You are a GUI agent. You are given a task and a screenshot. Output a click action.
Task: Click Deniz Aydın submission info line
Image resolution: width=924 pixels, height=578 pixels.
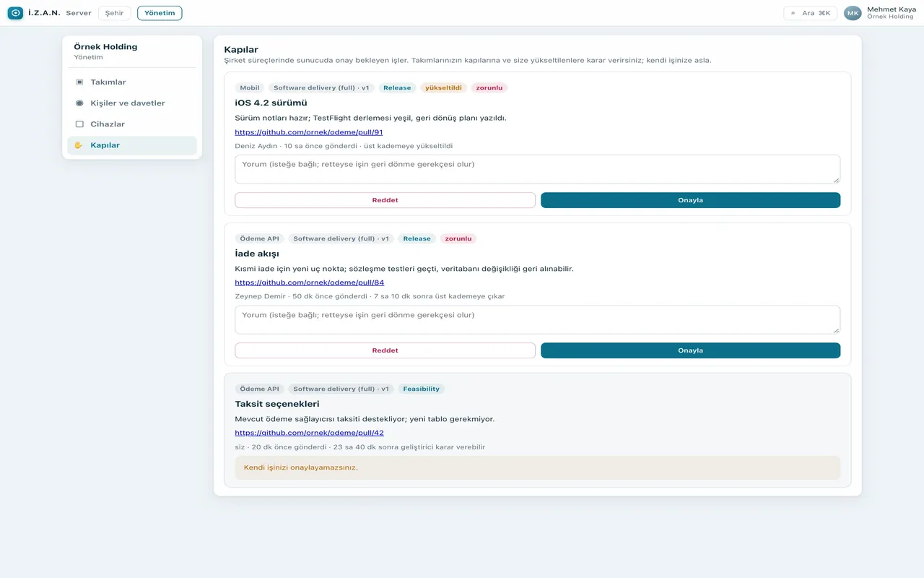pos(344,146)
